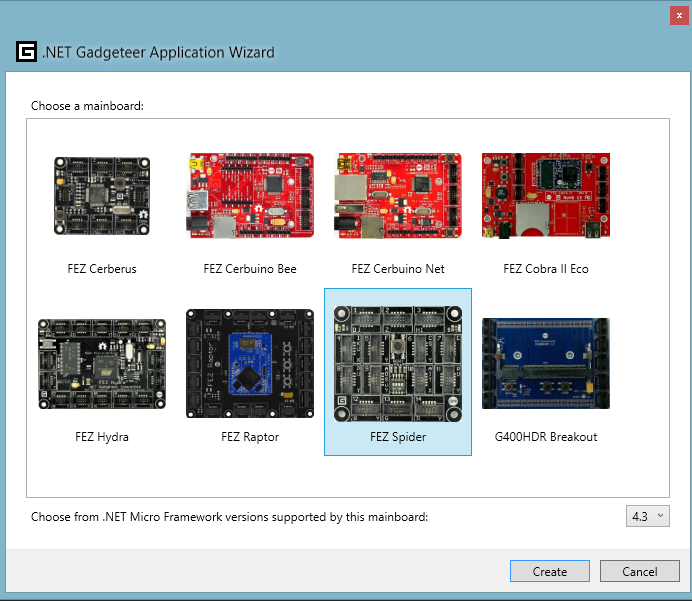Click the 'FEZ Raptor' label
The height and width of the screenshot is (601, 692).
[x=250, y=437]
